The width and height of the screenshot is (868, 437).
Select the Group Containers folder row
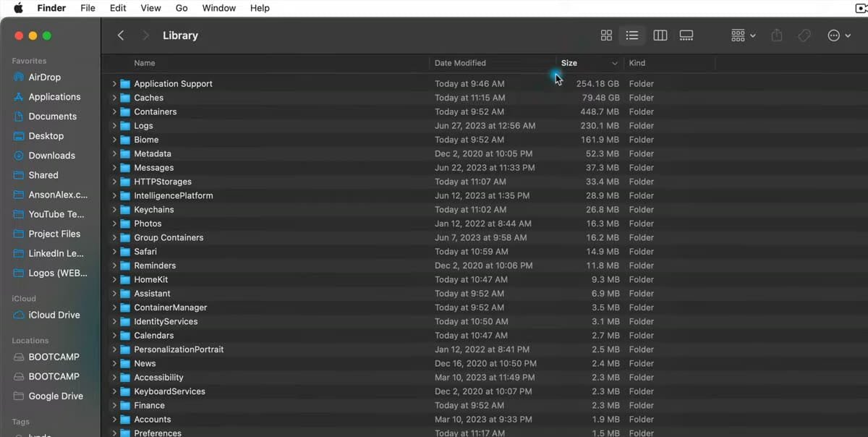pos(485,238)
